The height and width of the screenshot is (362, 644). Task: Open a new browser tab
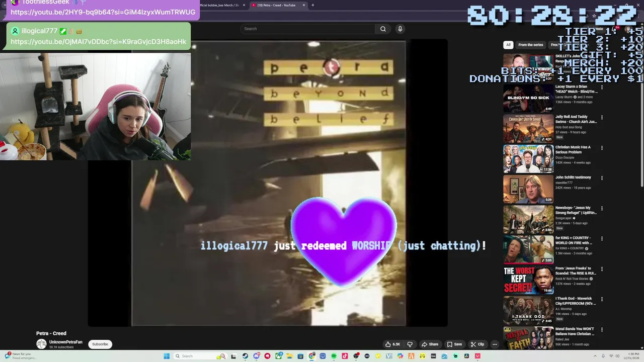point(313,5)
